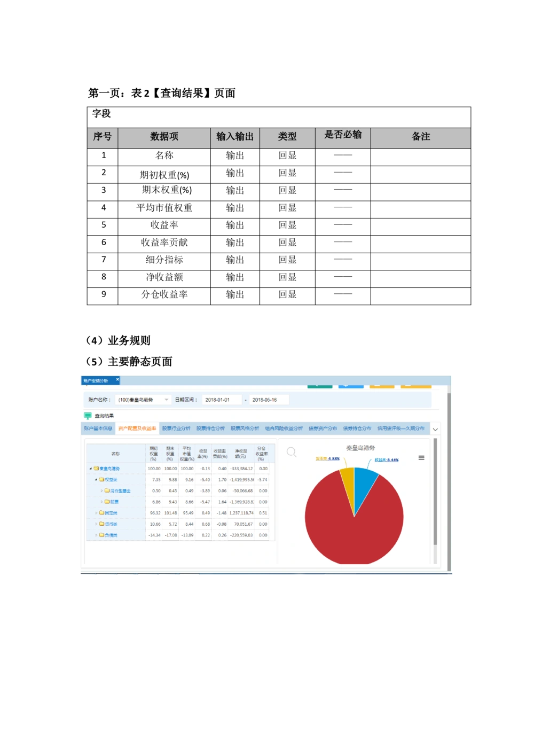The height and width of the screenshot is (756, 534).
Task: Expand the 混合型基金 tree row
Action: [x=101, y=490]
